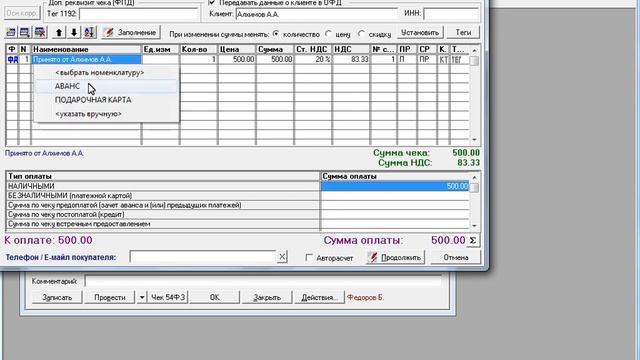Click the edit row toolbar icon
The height and width of the screenshot is (360, 640).
[x=25, y=32]
